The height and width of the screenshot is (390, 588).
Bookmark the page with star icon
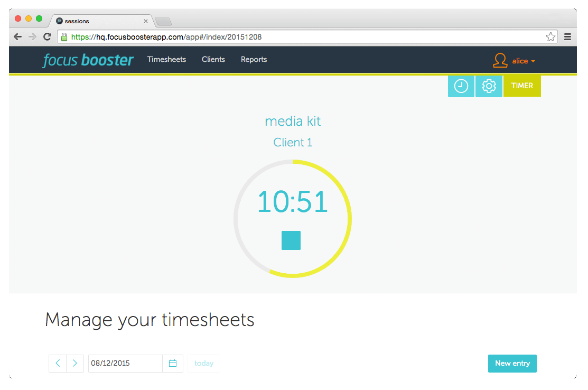pyautogui.click(x=550, y=37)
